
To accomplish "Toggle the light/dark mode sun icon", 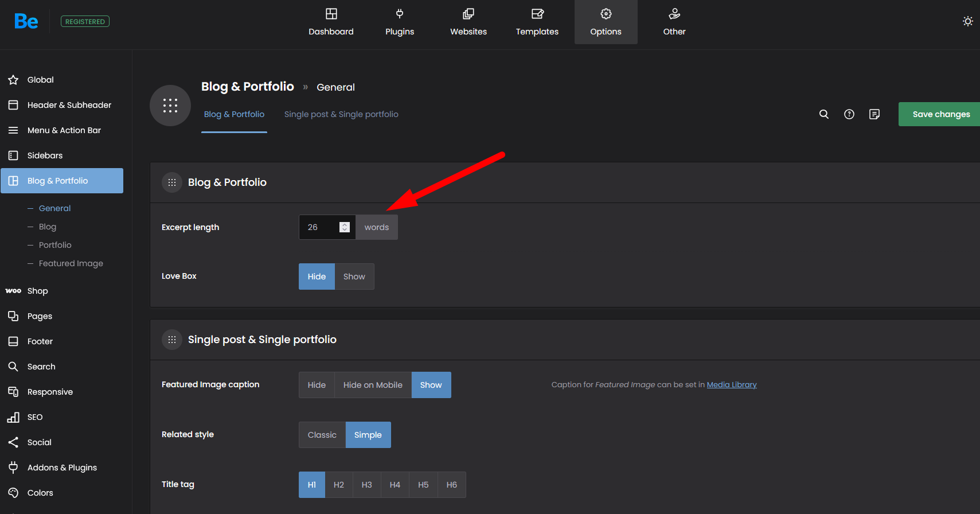I will [x=967, y=21].
